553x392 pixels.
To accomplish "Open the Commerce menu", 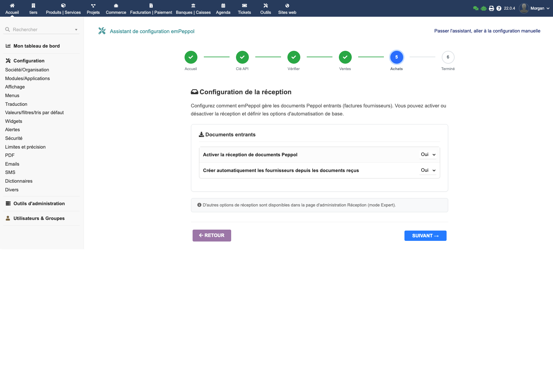I will [116, 8].
